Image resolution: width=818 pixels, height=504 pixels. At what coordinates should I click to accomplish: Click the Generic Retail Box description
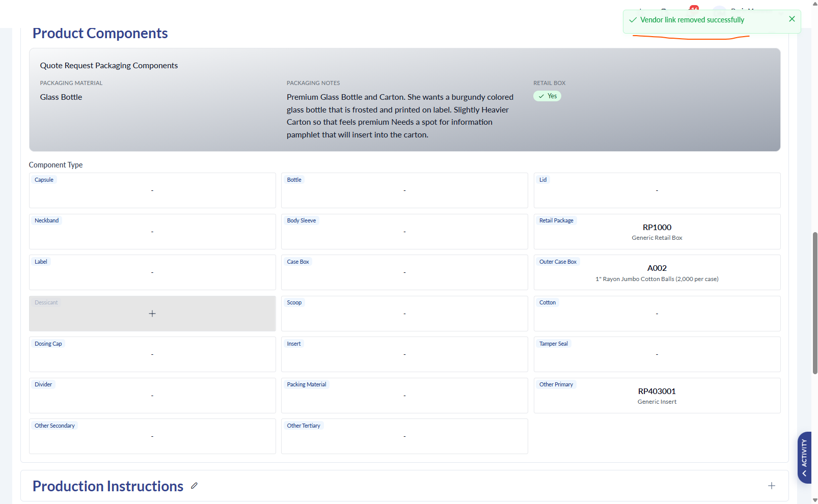coord(657,238)
